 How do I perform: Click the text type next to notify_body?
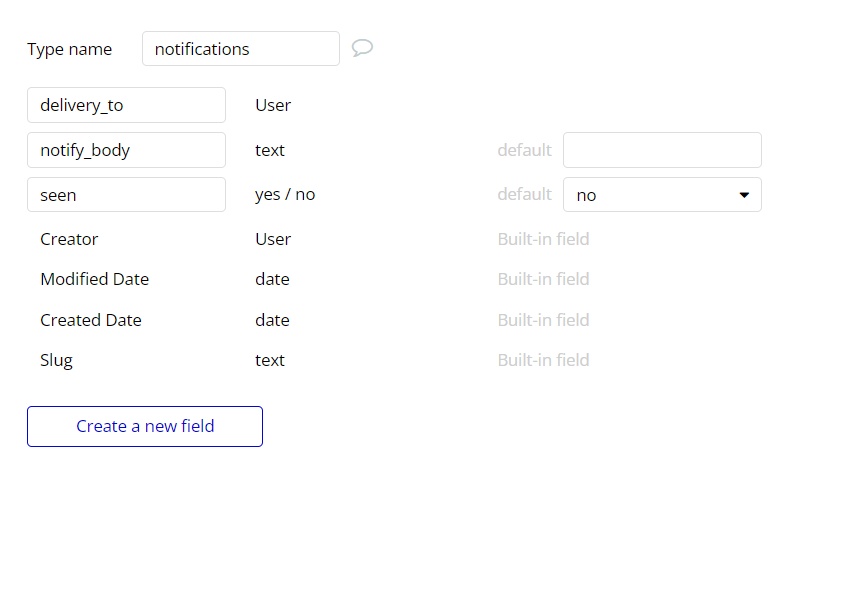(x=270, y=150)
